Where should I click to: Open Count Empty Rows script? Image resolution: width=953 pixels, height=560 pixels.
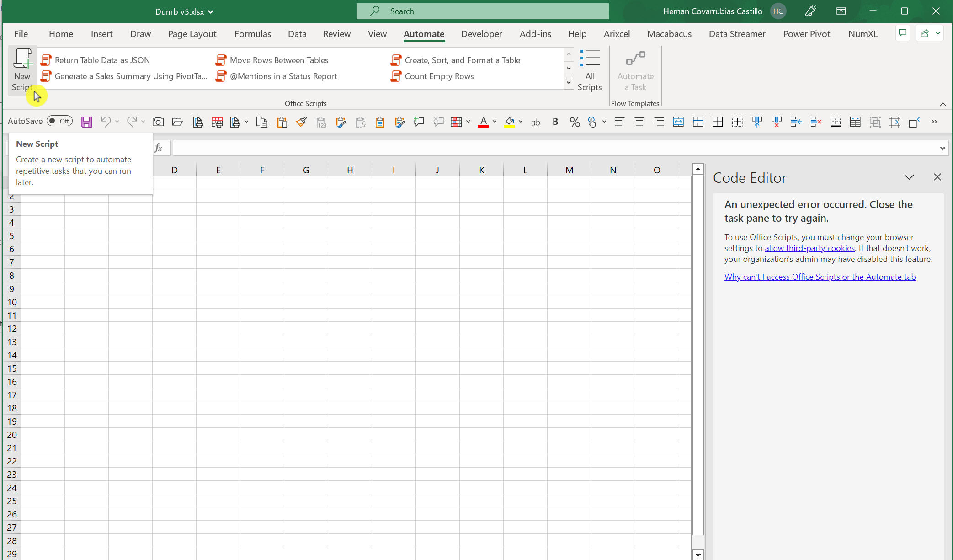point(432,76)
